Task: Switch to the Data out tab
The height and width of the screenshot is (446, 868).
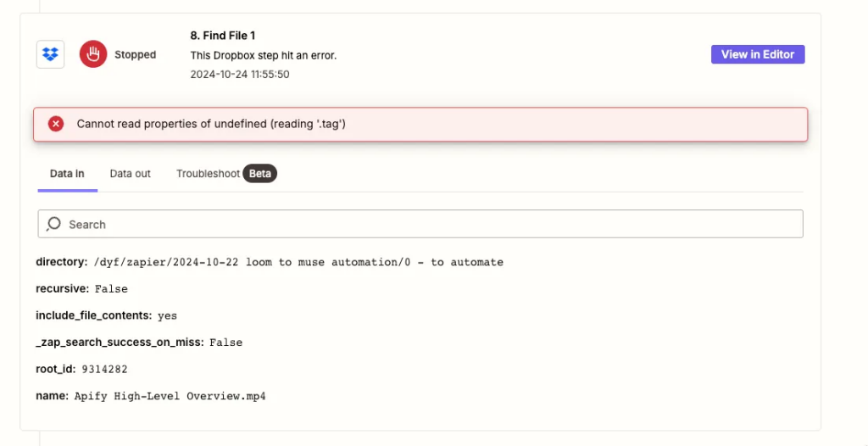Action: (130, 174)
